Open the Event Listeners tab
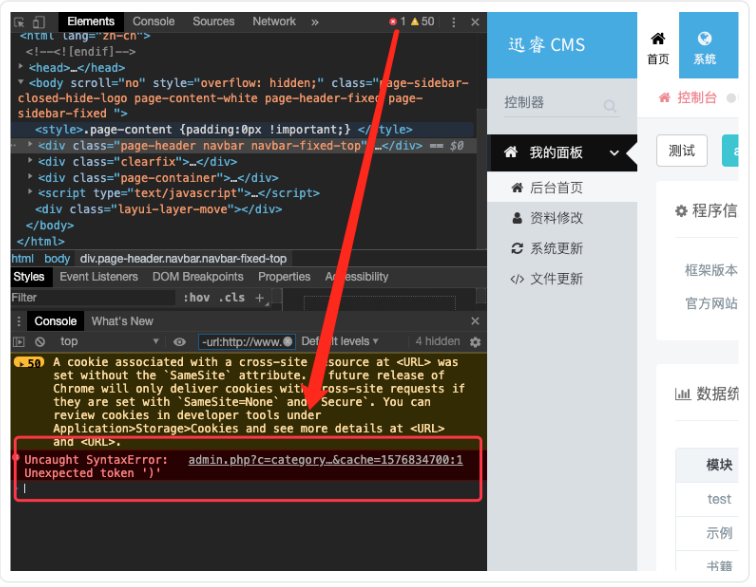 (99, 278)
